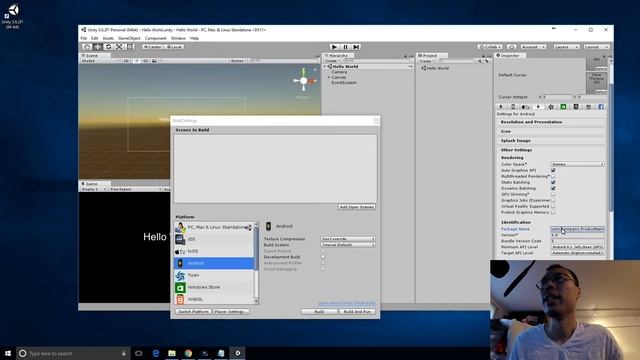Open the GameObject menu
Viewport: 640px width, 360px height.
129,38
